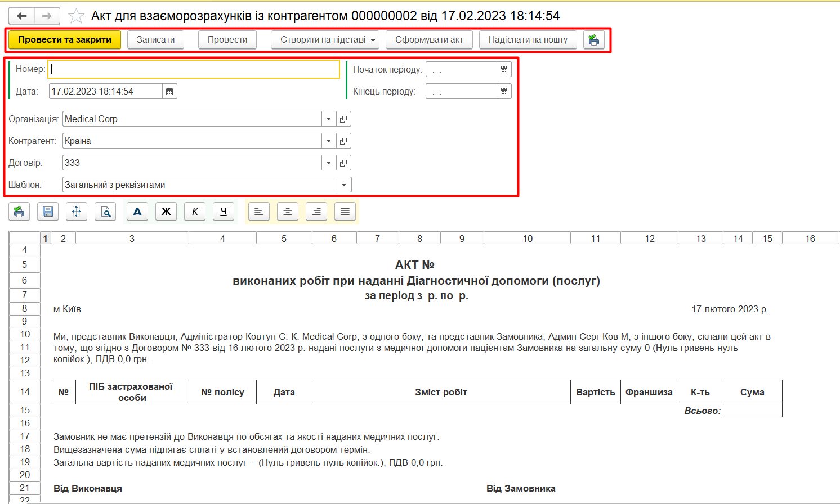840x504 pixels.
Task: Justify text alignment icon
Action: [345, 211]
